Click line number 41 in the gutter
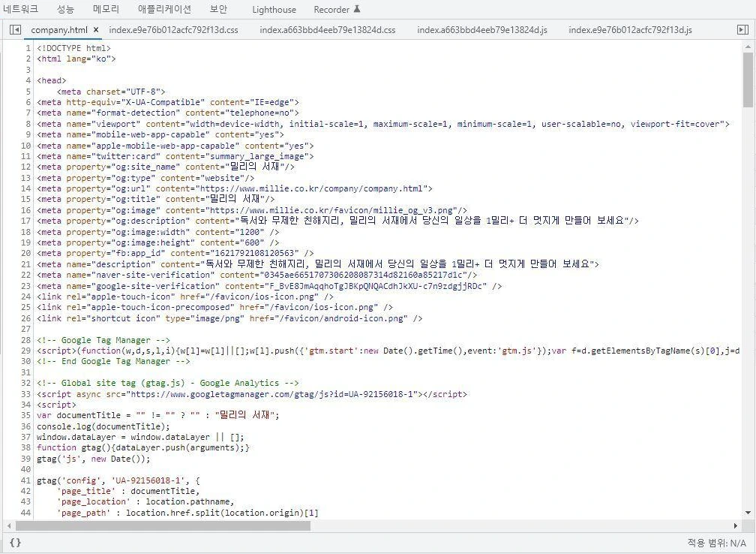The height and width of the screenshot is (554, 756). [26, 480]
